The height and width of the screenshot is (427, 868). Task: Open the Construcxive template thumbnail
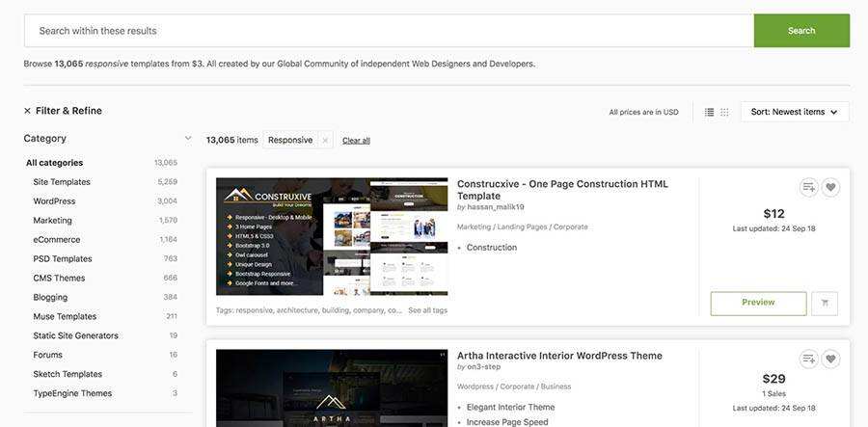click(332, 236)
